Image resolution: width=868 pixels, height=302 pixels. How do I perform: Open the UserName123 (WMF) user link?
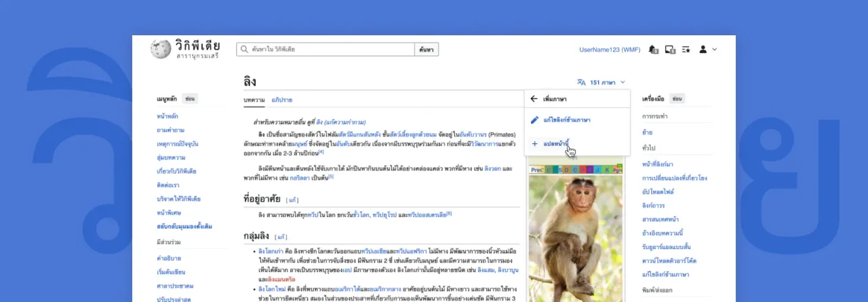(609, 50)
